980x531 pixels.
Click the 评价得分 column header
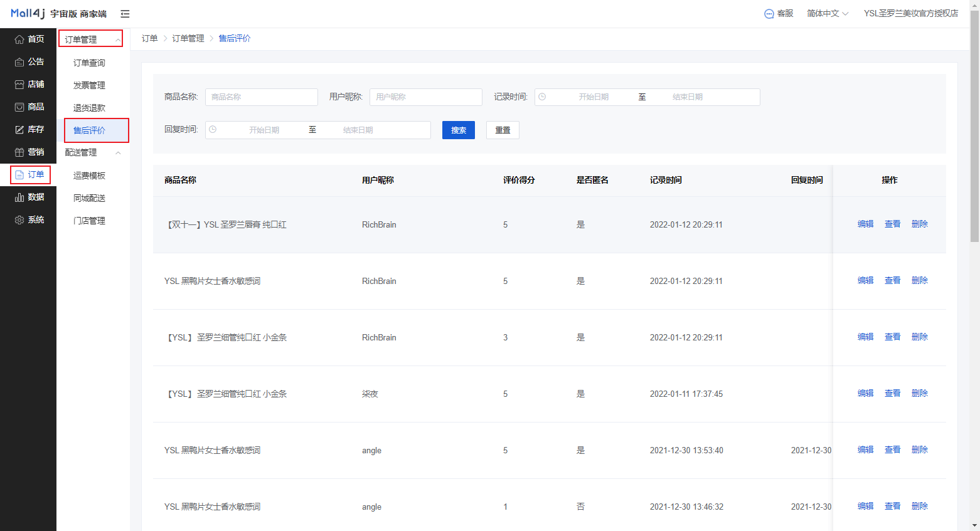(519, 181)
